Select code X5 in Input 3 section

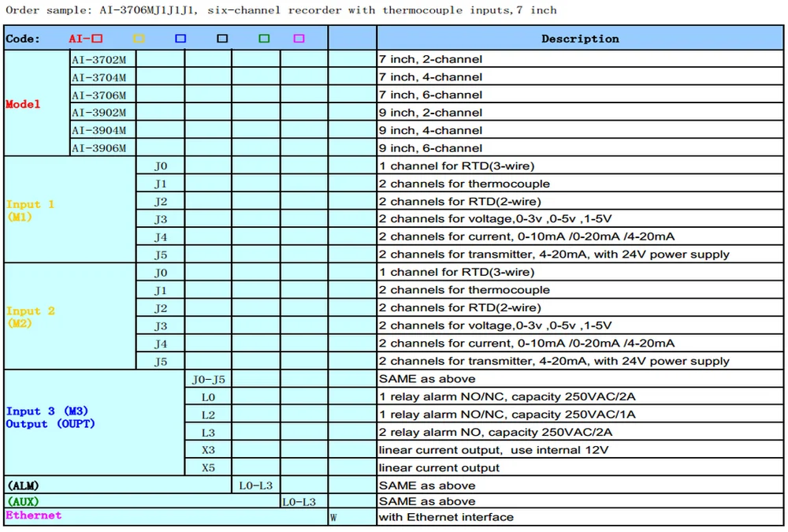point(209,468)
